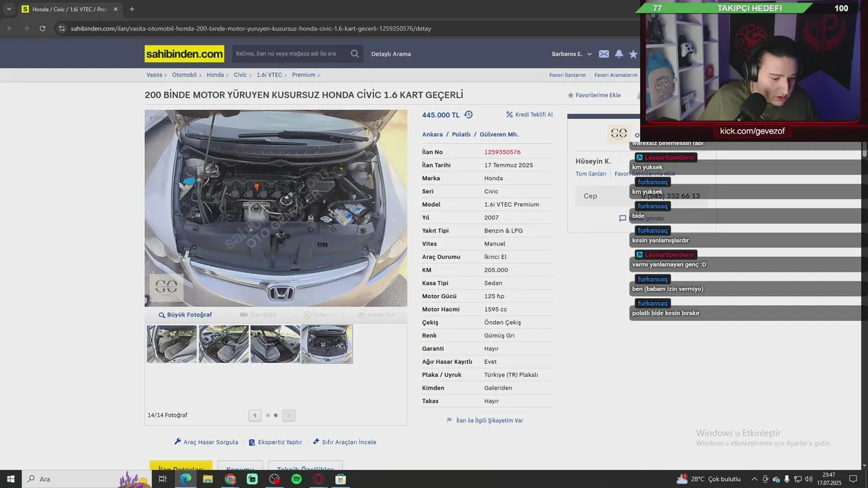Click Otomobil in the breadcrumb
The image size is (868, 488).
[x=184, y=75]
